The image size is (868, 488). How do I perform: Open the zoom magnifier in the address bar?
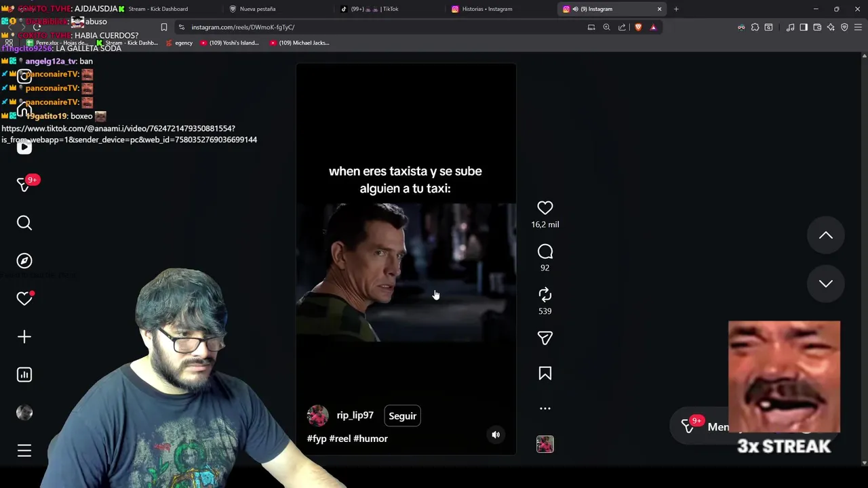click(x=606, y=27)
